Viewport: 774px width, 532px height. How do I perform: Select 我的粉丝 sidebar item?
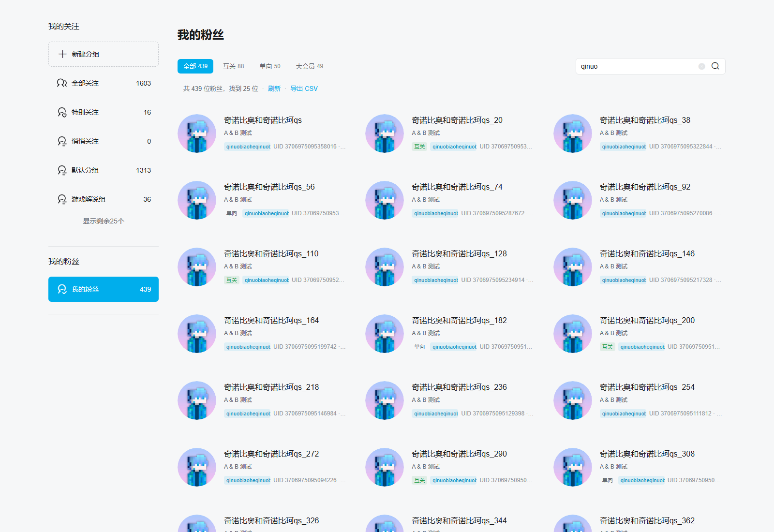pos(104,289)
